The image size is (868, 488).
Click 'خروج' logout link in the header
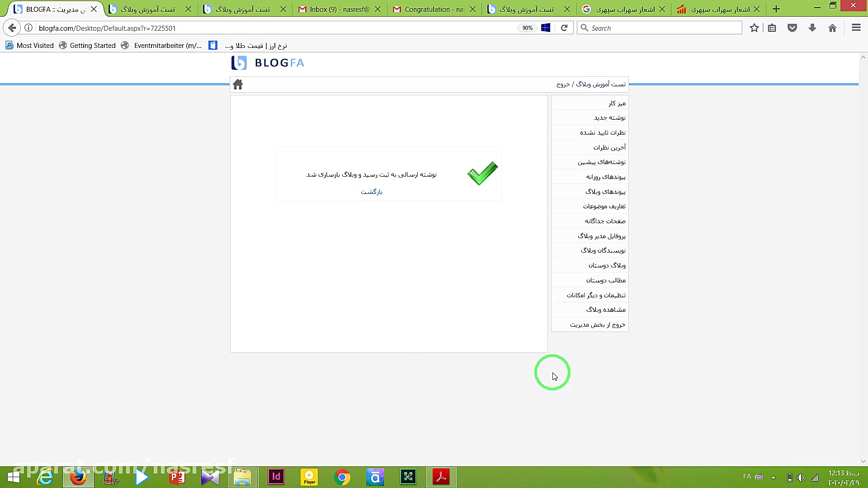point(563,84)
